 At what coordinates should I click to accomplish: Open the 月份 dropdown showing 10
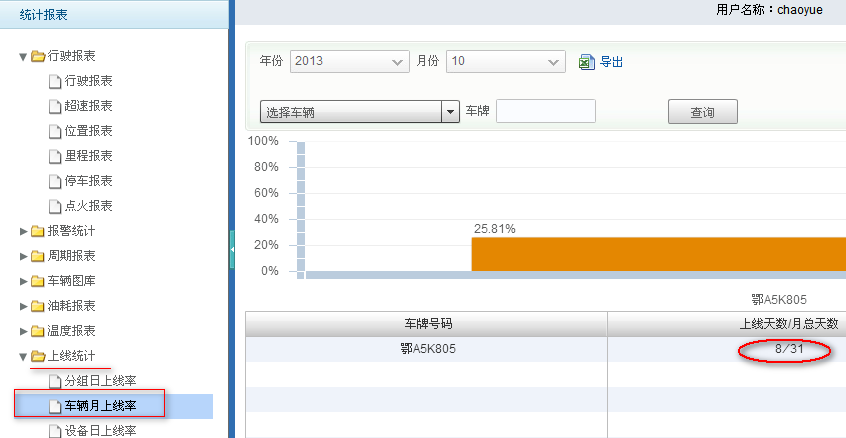click(507, 62)
